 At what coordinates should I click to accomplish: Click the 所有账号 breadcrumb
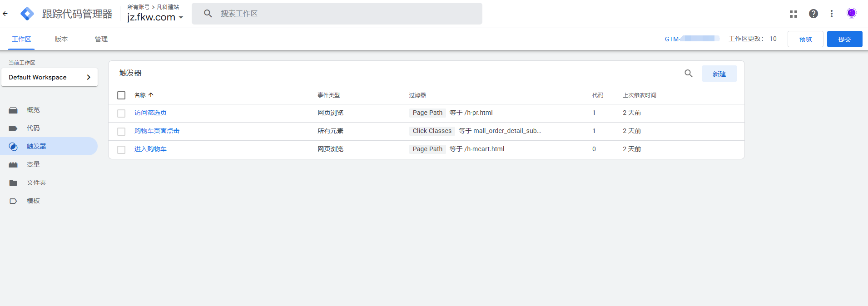tap(138, 7)
